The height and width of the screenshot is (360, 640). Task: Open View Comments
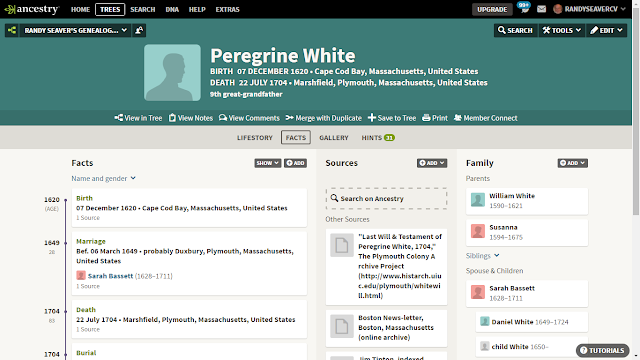point(249,118)
